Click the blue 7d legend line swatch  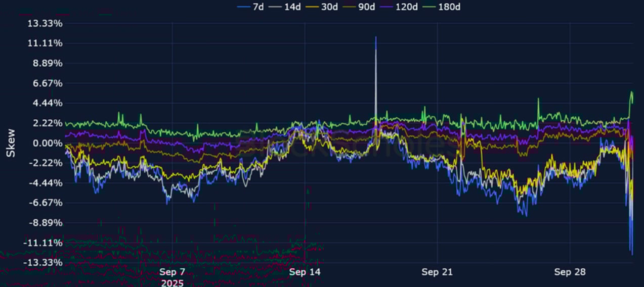click(243, 7)
